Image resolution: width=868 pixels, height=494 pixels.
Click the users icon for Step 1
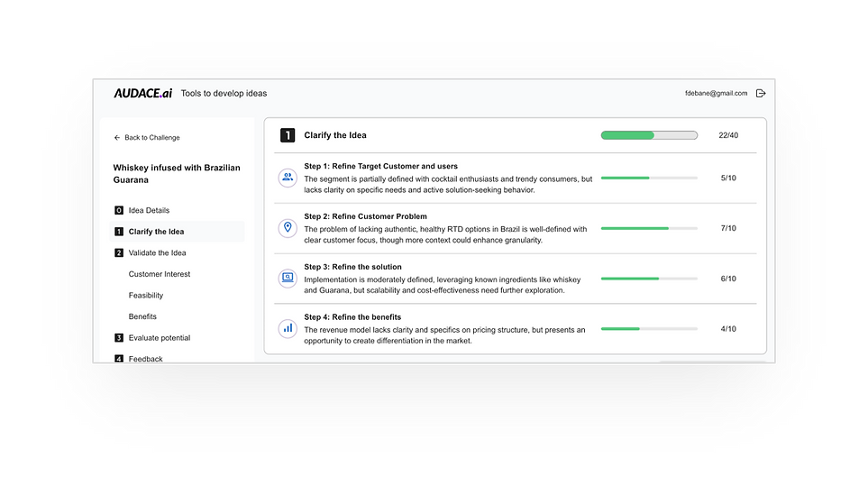(x=288, y=178)
